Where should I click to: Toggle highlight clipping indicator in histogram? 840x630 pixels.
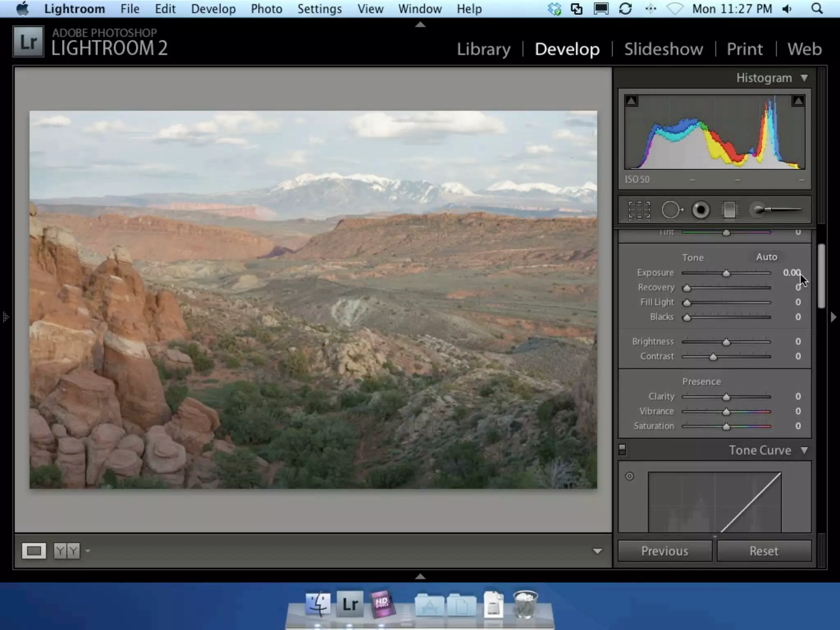point(798,101)
